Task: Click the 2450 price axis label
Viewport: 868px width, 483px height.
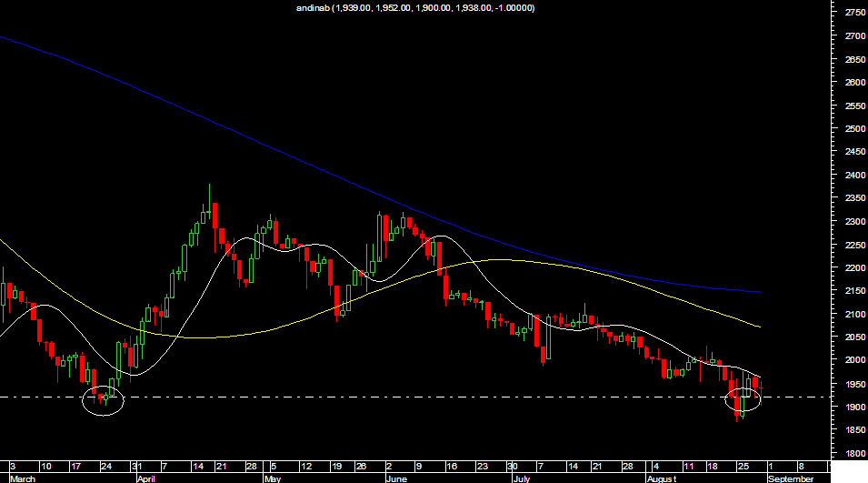Action: click(855, 151)
